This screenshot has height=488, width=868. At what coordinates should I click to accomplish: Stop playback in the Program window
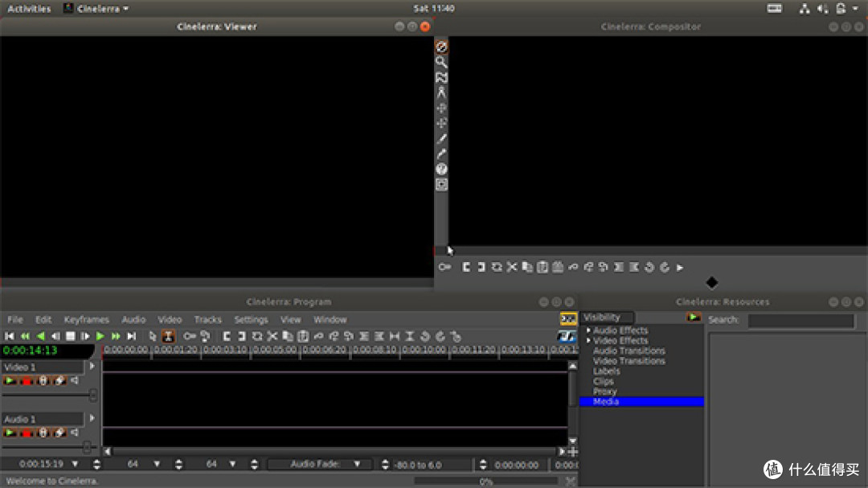(70, 336)
